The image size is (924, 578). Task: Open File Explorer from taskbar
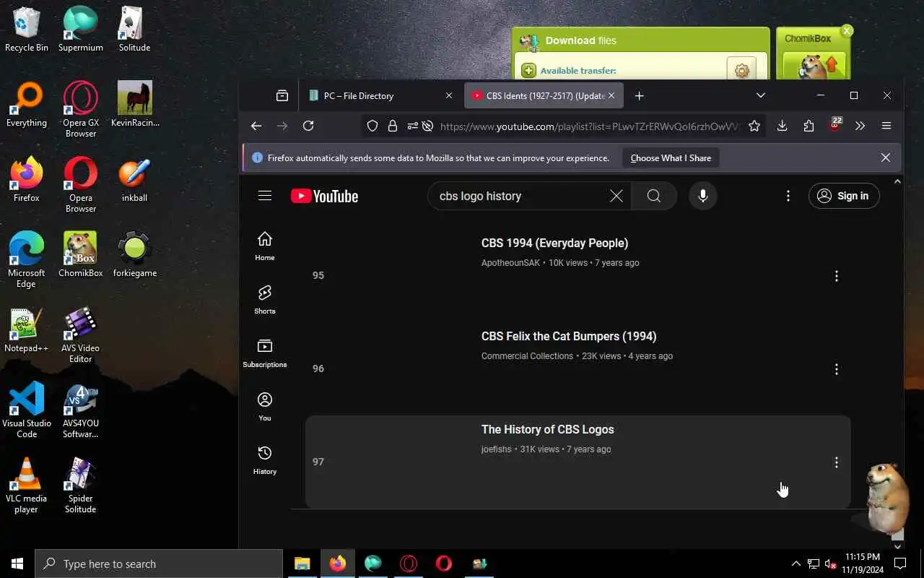(302, 564)
